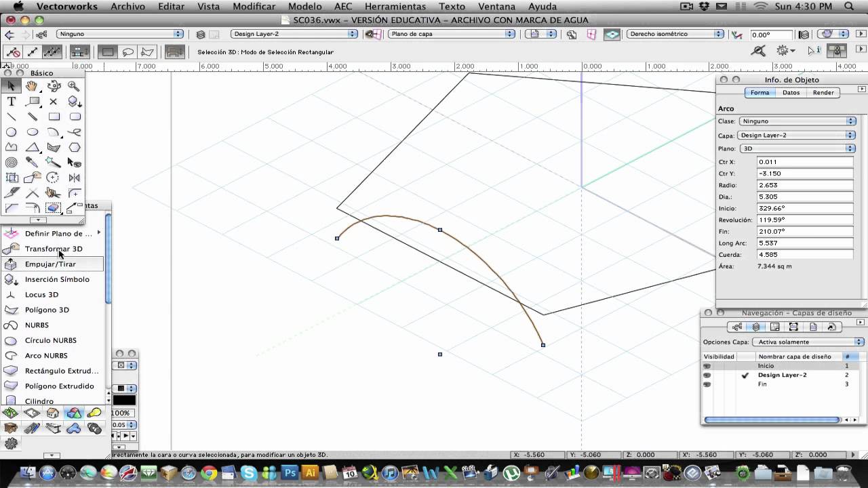Open the layers stack icon in toolbar
Image resolution: width=868 pixels, height=488 pixels.
click(x=201, y=34)
